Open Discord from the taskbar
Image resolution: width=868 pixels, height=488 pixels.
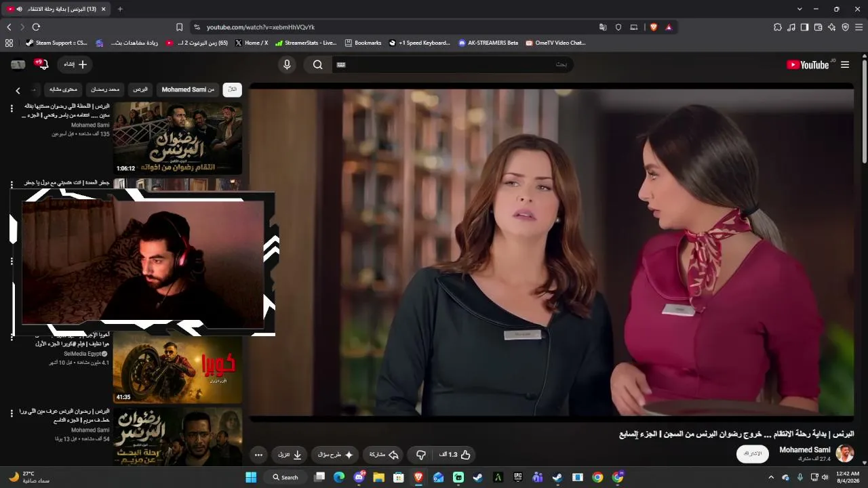pyautogui.click(x=359, y=477)
